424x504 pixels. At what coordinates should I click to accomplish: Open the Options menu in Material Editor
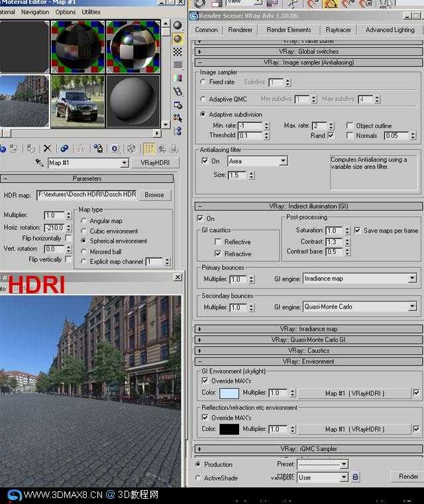click(x=65, y=12)
